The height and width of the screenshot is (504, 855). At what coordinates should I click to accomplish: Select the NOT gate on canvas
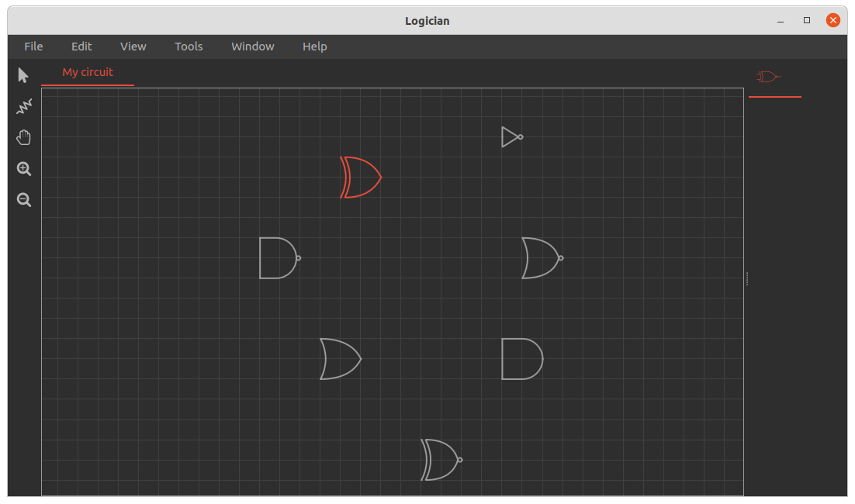(x=511, y=137)
